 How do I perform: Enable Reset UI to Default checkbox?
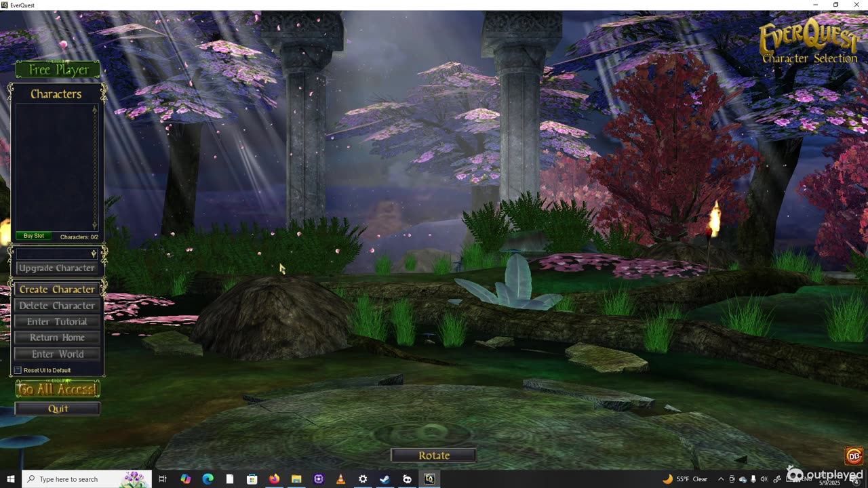pos(18,370)
